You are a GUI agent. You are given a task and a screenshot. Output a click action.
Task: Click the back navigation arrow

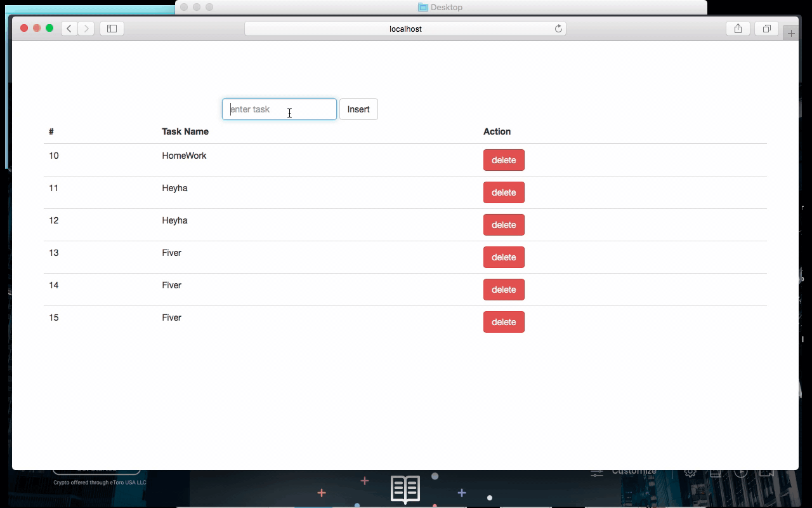click(69, 28)
